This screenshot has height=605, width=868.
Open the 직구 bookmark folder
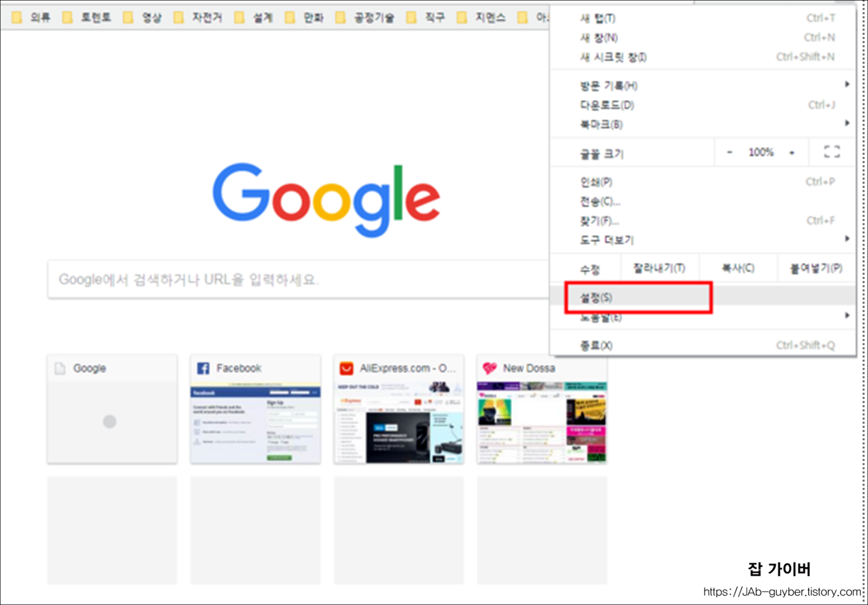tap(426, 18)
